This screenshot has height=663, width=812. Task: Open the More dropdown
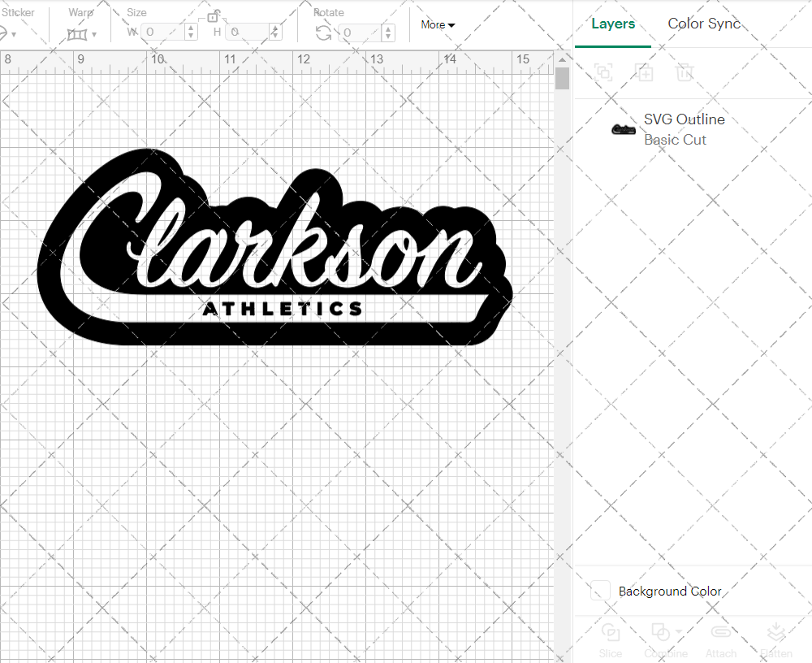437,24
